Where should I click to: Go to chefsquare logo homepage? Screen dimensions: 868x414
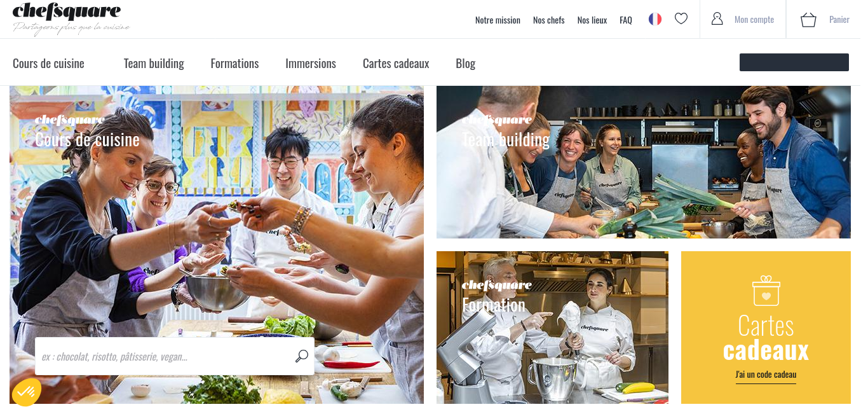71,18
